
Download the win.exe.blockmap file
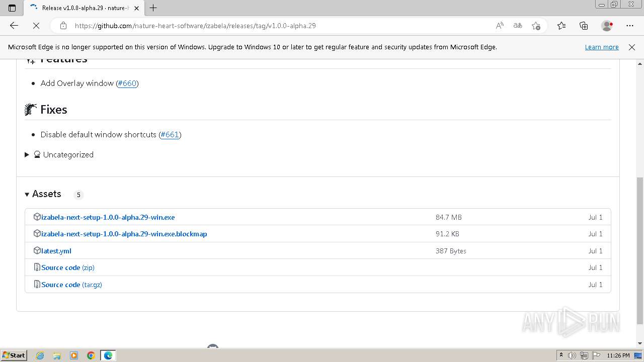[x=124, y=234]
